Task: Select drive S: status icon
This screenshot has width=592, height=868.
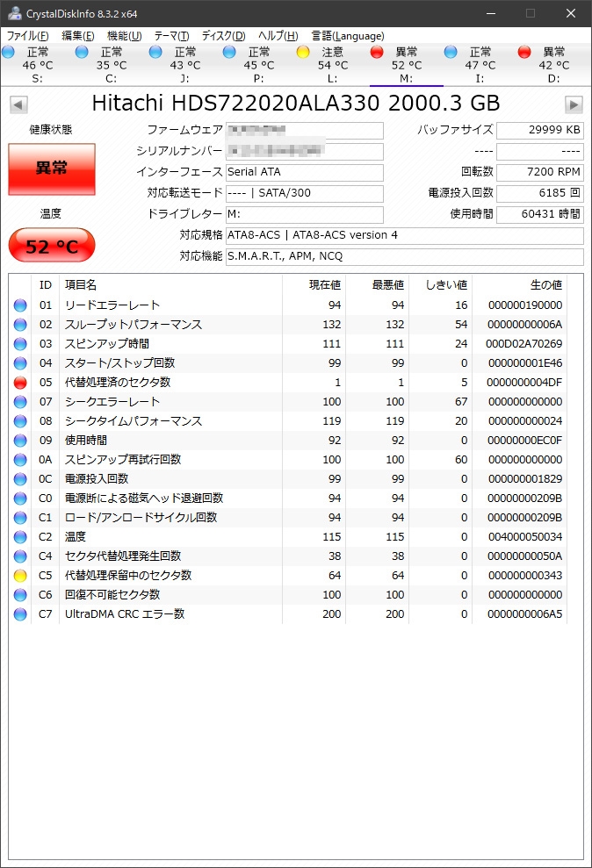Action: [x=8, y=52]
